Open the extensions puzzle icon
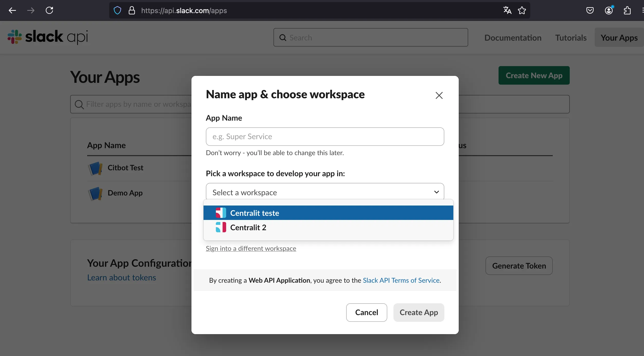This screenshot has height=356, width=644. click(627, 11)
